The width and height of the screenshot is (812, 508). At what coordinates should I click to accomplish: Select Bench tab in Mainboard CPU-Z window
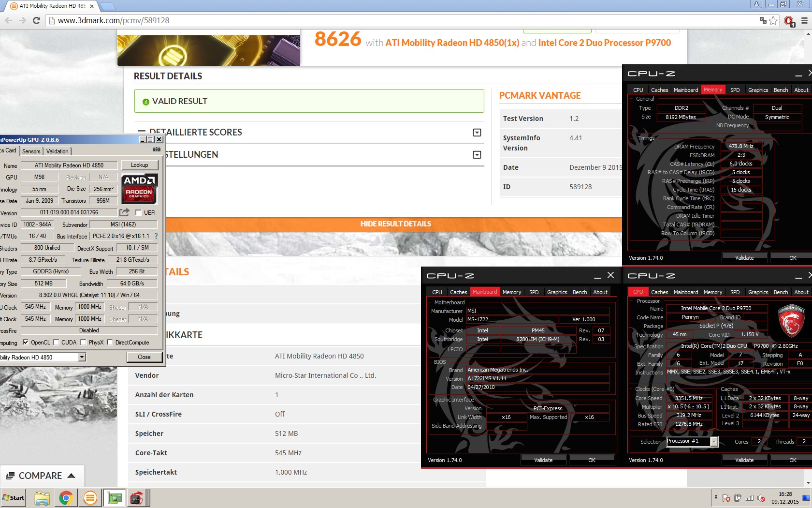580,292
